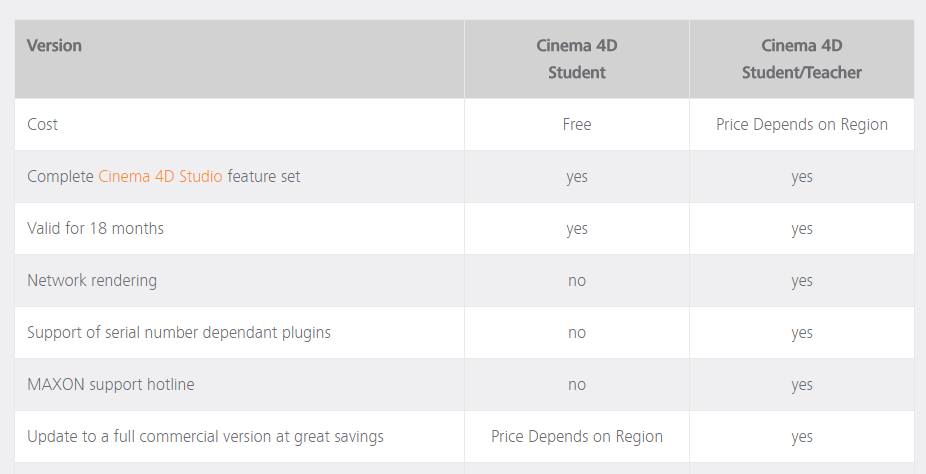Image resolution: width=926 pixels, height=474 pixels.
Task: Click the MAXON support hotline label
Action: 110,384
